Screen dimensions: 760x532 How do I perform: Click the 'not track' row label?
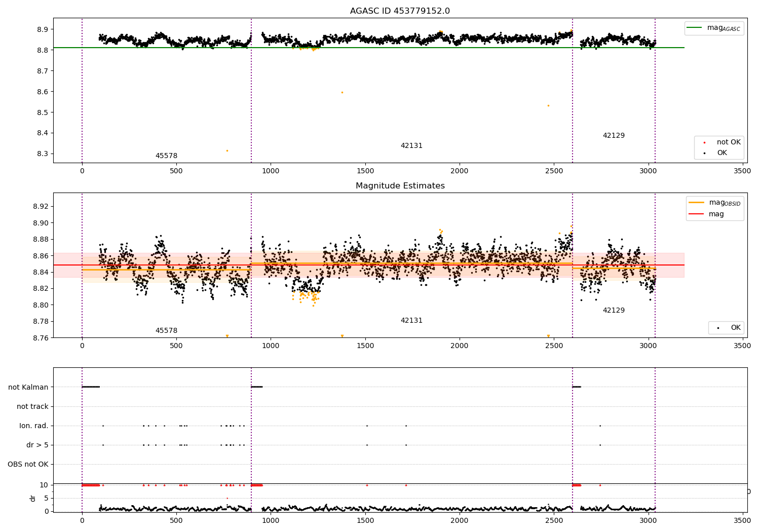pyautogui.click(x=32, y=406)
